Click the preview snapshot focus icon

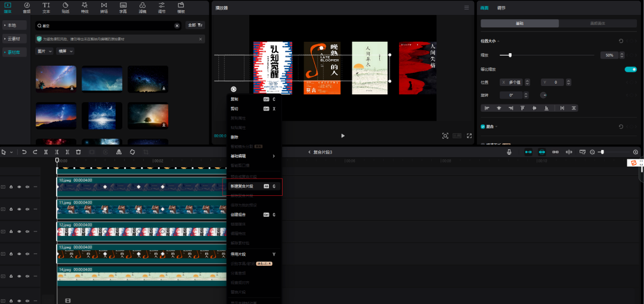click(x=445, y=136)
